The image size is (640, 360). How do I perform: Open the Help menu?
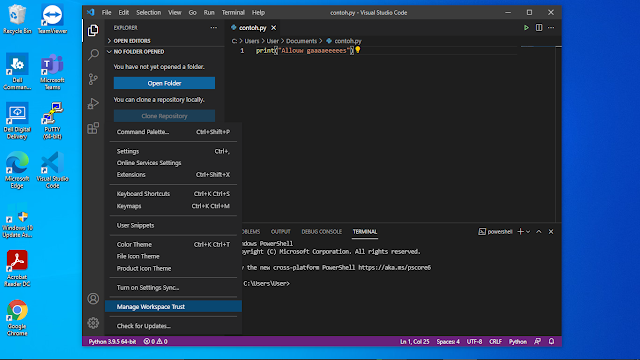258,12
